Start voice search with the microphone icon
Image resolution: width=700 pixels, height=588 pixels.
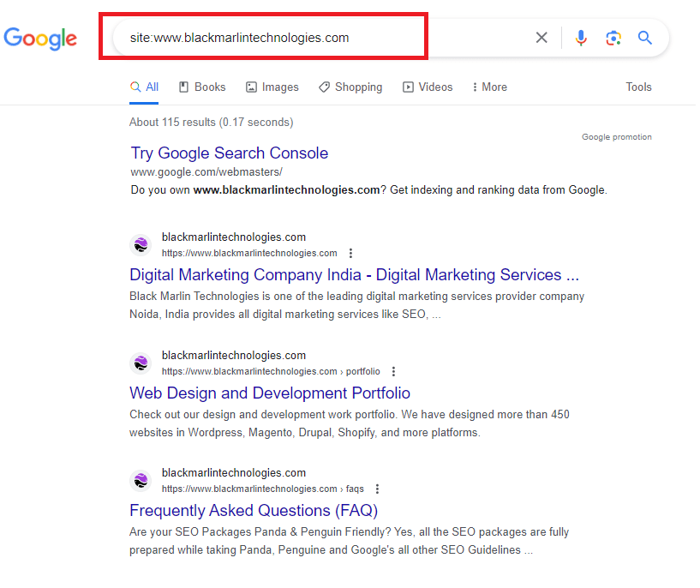[x=581, y=38]
